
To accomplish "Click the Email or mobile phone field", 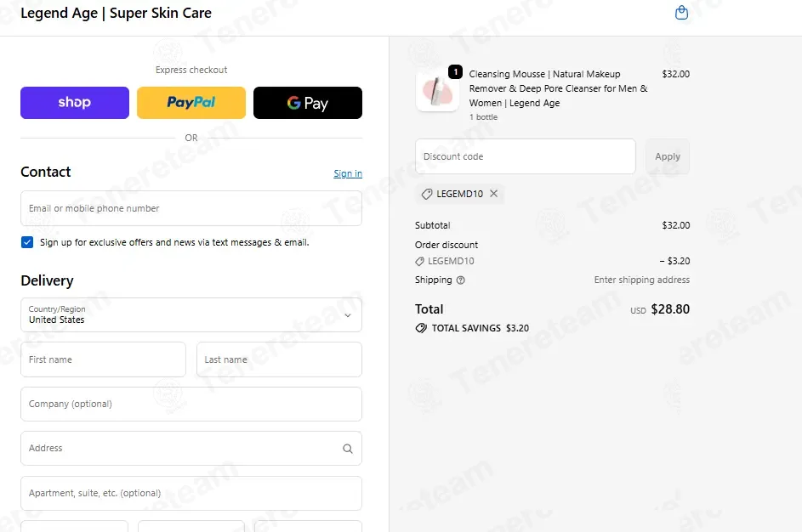I will coord(191,208).
